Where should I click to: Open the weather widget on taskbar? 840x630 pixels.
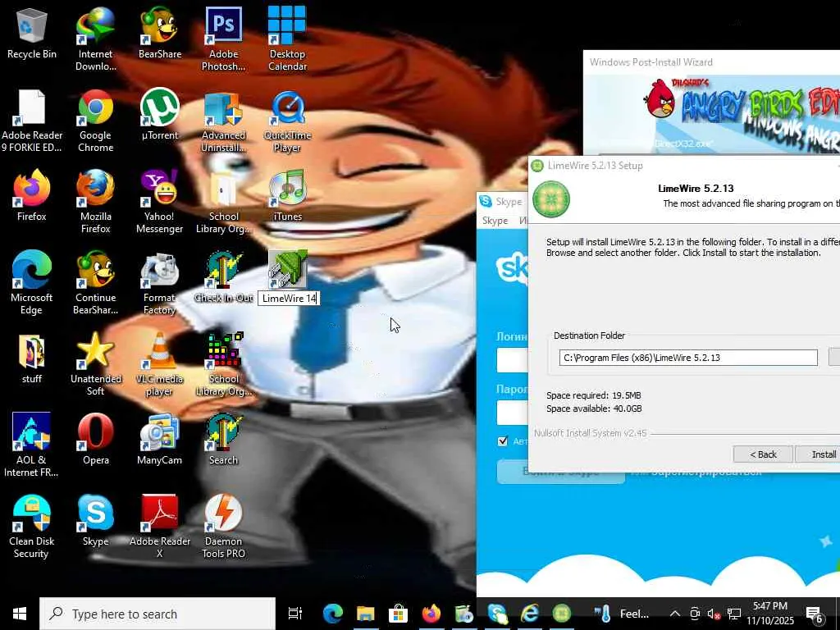pos(622,614)
